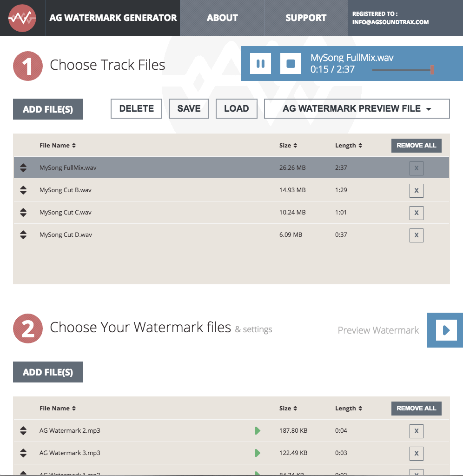Remove MySong Cut B.wav with its X
463x476 pixels.
[417, 191]
